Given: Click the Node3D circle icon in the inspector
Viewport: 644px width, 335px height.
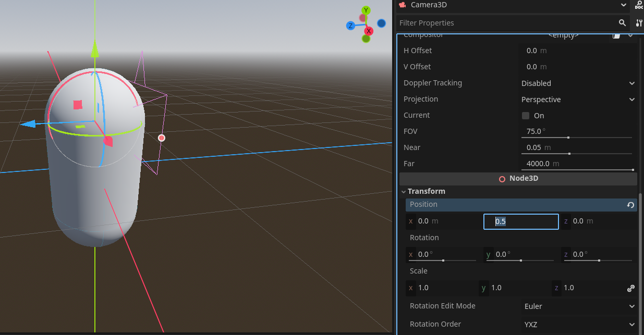Looking at the screenshot, I should coord(502,178).
